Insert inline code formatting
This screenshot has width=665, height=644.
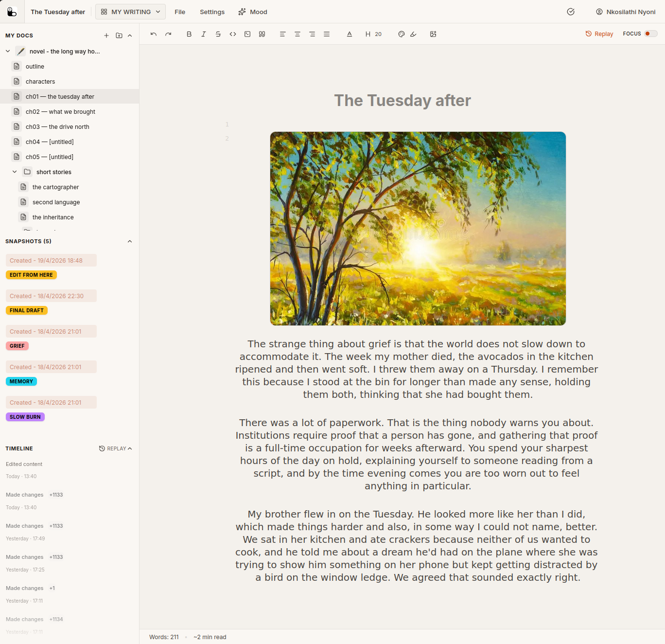(x=233, y=34)
